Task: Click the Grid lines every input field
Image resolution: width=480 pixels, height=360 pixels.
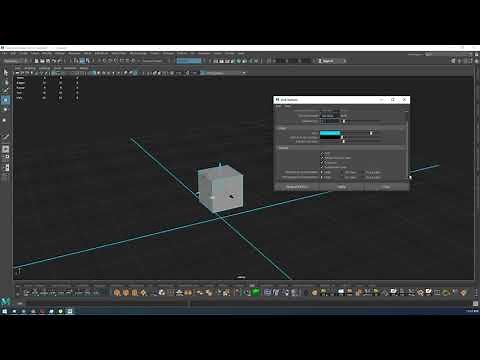Action: [329, 116]
